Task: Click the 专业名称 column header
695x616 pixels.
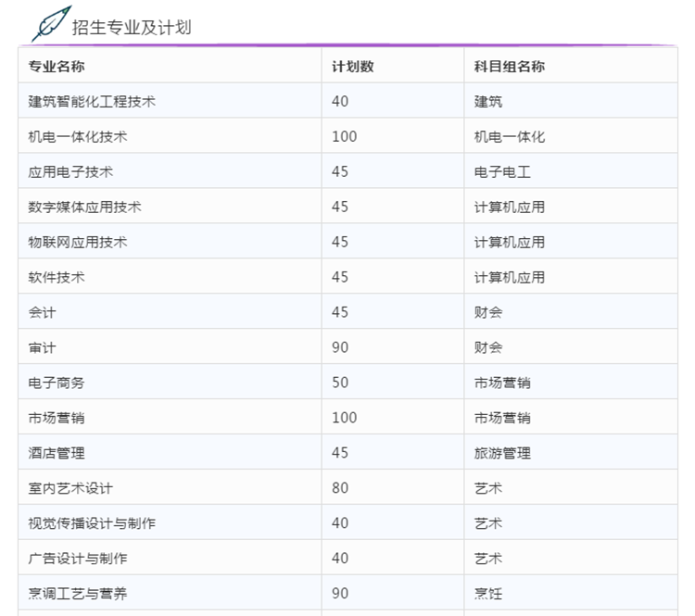Action: click(x=57, y=67)
